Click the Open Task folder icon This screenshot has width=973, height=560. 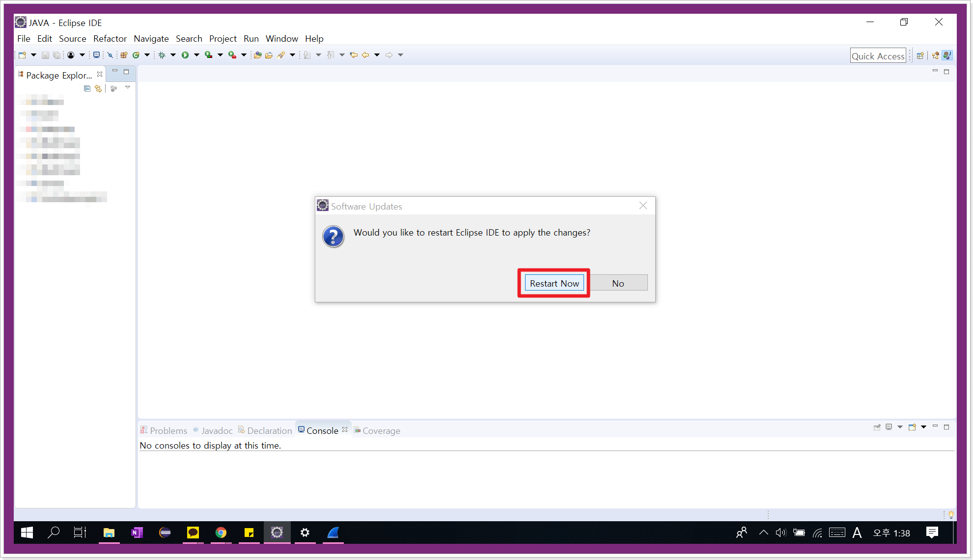[269, 55]
